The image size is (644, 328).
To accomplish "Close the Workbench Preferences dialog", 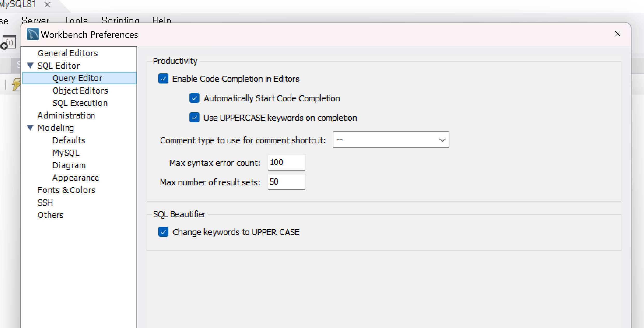I will pyautogui.click(x=618, y=34).
